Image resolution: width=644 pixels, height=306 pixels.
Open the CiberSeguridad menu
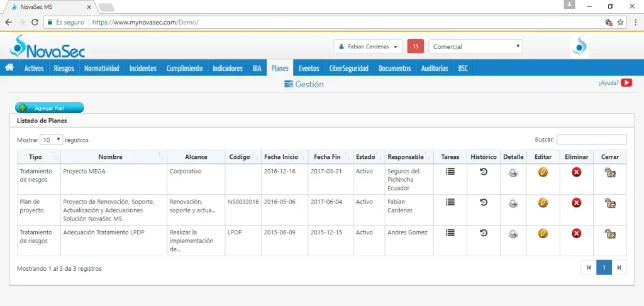tap(348, 68)
